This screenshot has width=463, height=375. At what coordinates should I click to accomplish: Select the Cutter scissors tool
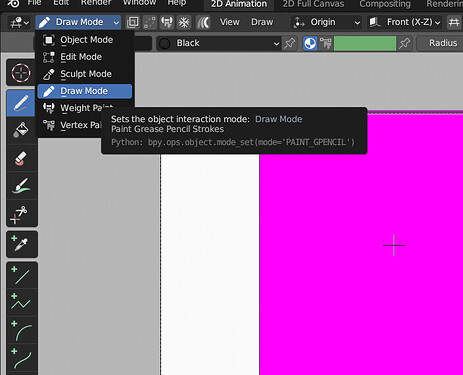(x=21, y=213)
